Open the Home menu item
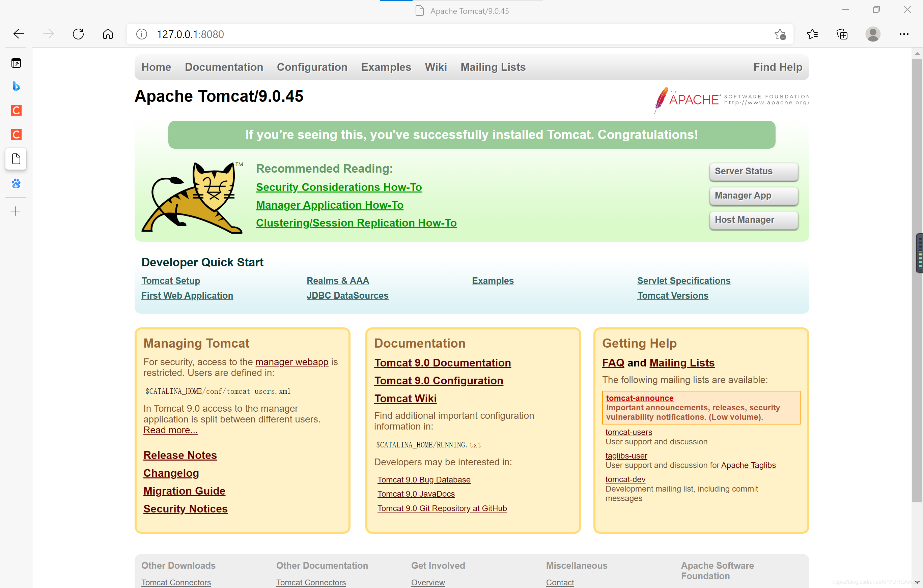This screenshot has width=923, height=588. (156, 67)
